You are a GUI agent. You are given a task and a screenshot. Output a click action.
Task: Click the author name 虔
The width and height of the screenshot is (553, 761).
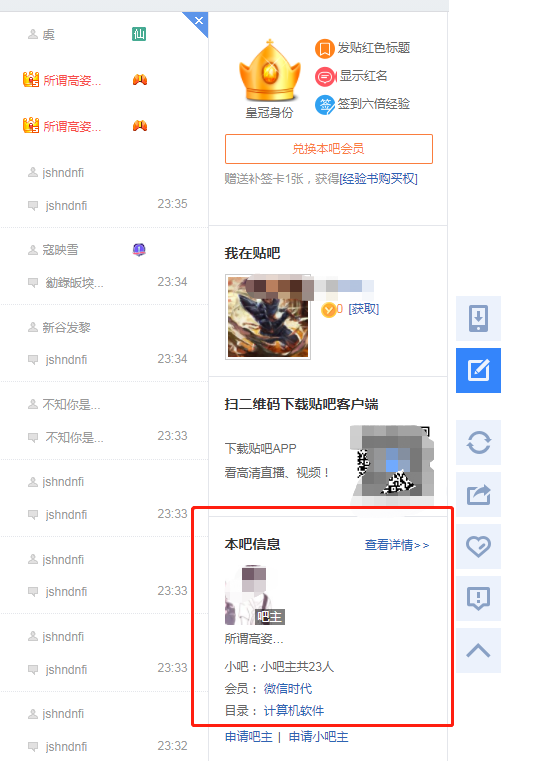coord(49,34)
